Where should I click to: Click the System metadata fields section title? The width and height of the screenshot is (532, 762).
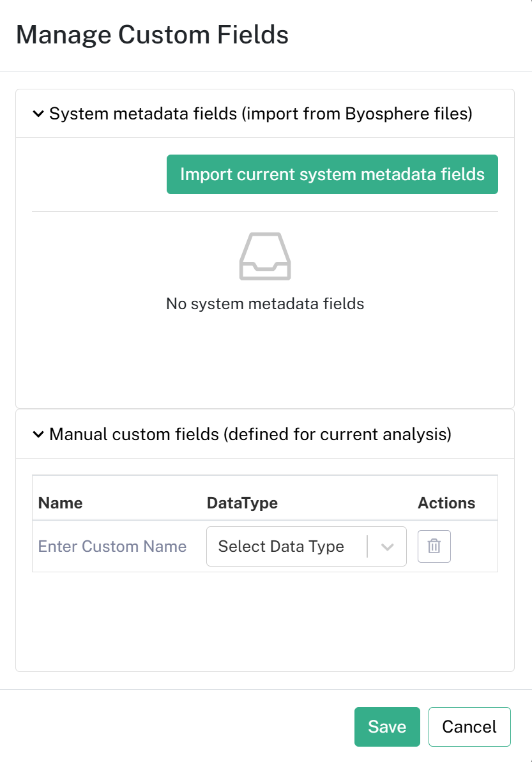(x=261, y=114)
